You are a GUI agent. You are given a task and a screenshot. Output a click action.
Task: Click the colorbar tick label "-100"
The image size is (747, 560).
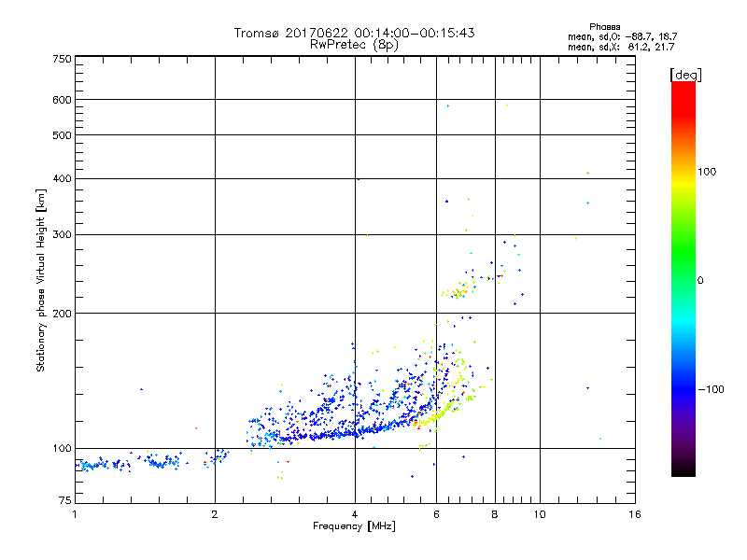click(x=711, y=389)
